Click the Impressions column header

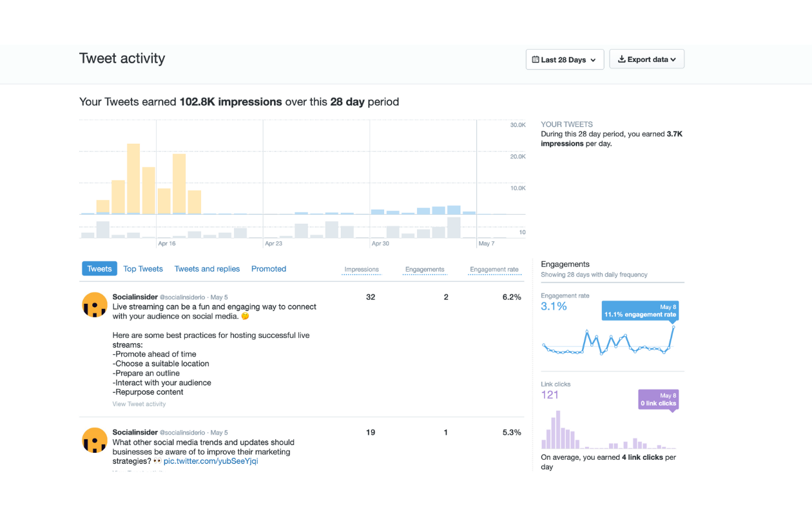(362, 270)
